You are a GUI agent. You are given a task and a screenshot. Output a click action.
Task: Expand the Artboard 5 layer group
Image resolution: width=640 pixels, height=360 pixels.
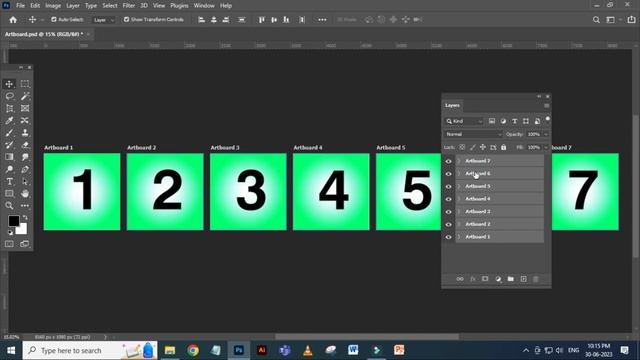click(459, 187)
